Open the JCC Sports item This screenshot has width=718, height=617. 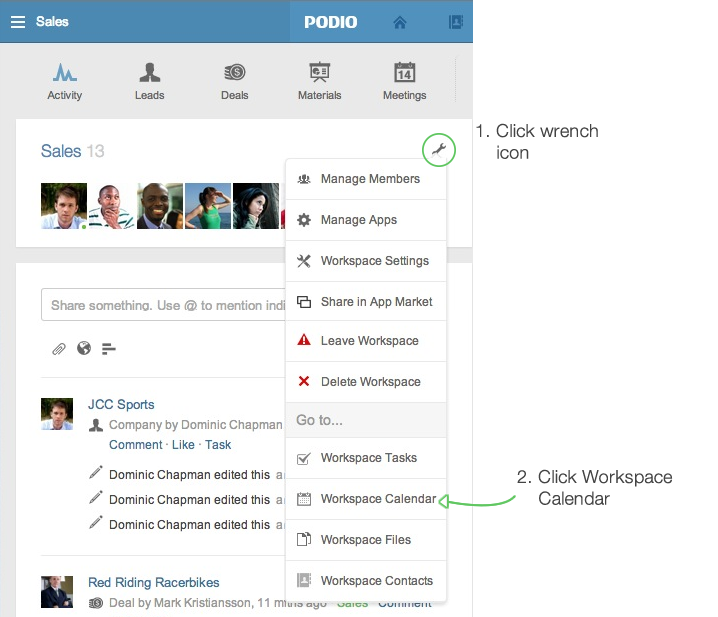[121, 404]
